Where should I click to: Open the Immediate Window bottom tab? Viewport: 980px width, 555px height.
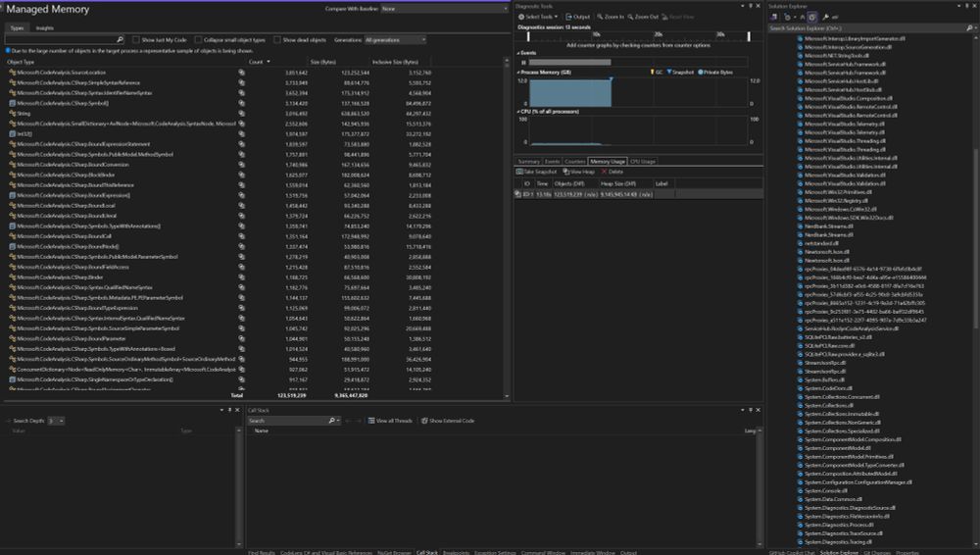tap(593, 552)
